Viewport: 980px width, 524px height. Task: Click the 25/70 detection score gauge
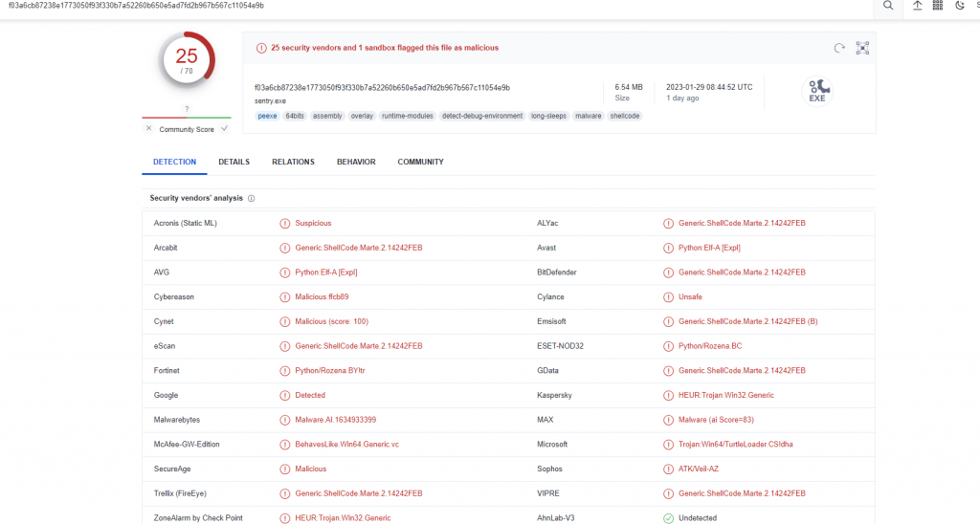click(187, 60)
